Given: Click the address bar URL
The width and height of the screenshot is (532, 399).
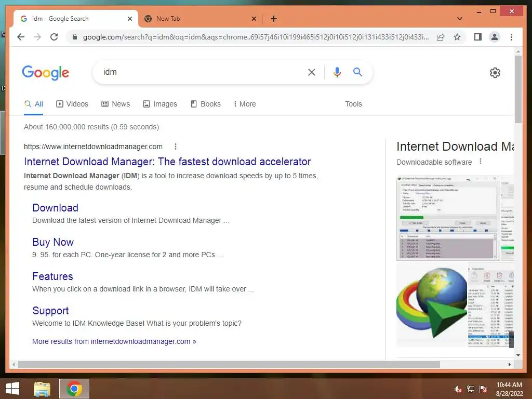Looking at the screenshot, I should tap(256, 37).
